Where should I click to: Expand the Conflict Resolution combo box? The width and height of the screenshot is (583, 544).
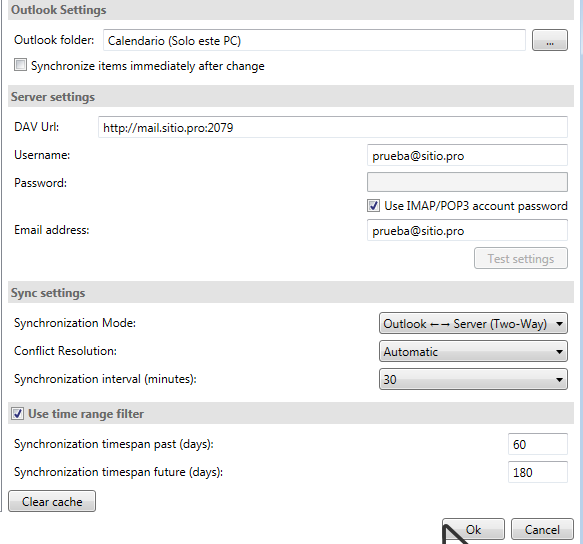click(473, 351)
